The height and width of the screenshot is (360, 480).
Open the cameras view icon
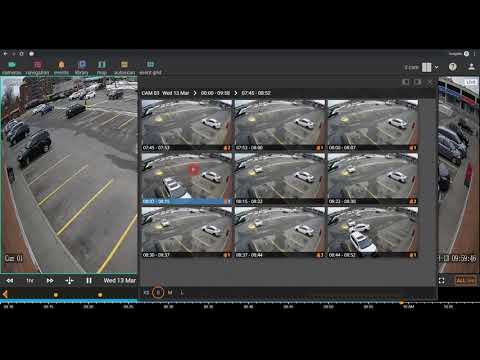tap(12, 64)
